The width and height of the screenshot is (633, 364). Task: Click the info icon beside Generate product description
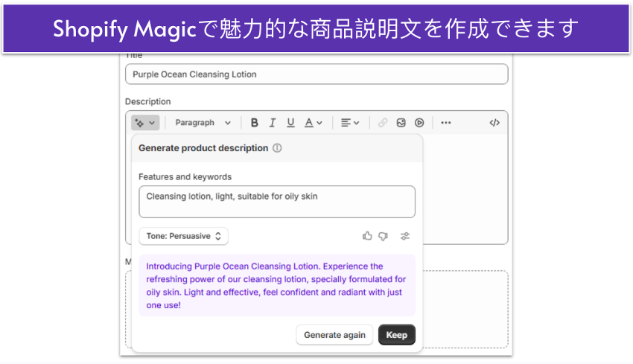pyautogui.click(x=277, y=148)
